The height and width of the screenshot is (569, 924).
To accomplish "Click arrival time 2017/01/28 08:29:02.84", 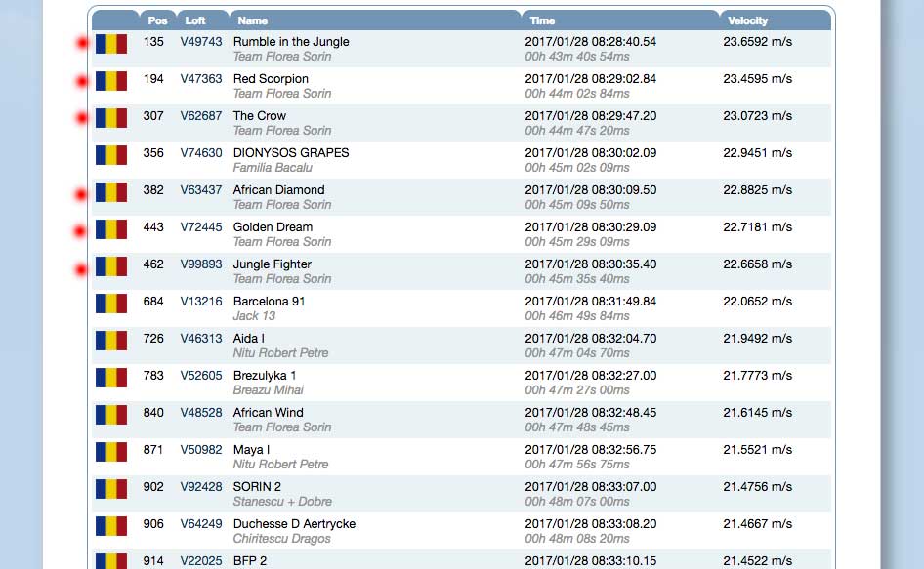I will [591, 79].
